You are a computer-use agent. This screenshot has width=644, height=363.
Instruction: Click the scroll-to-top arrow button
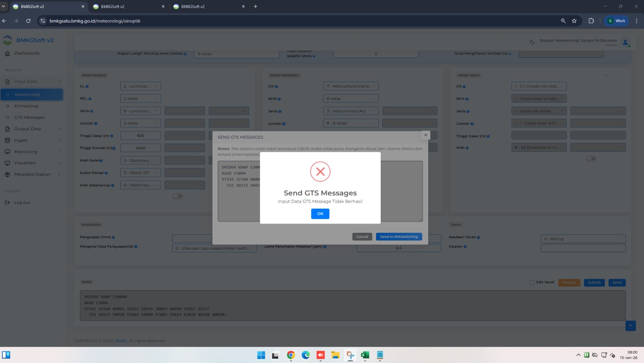pos(630,326)
